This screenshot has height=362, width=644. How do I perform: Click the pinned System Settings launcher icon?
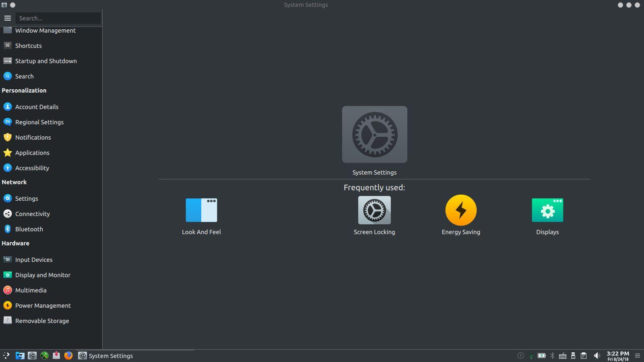click(32, 356)
